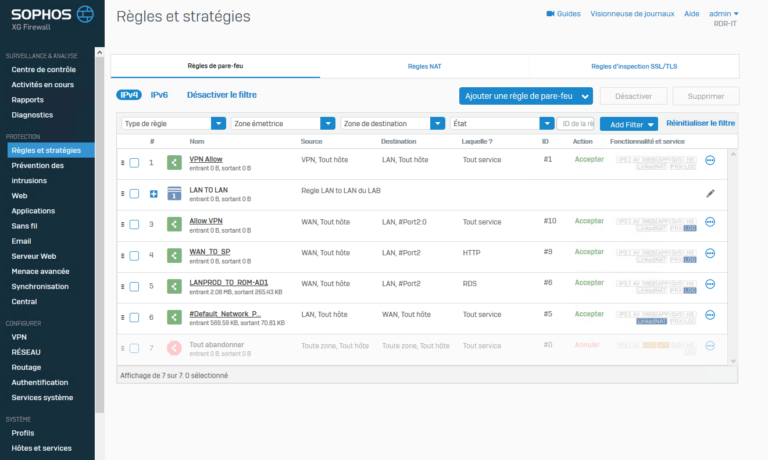Click the green rule icon for LANPROD_TO_ROM-AD1
This screenshot has height=460, width=768.
coord(174,286)
